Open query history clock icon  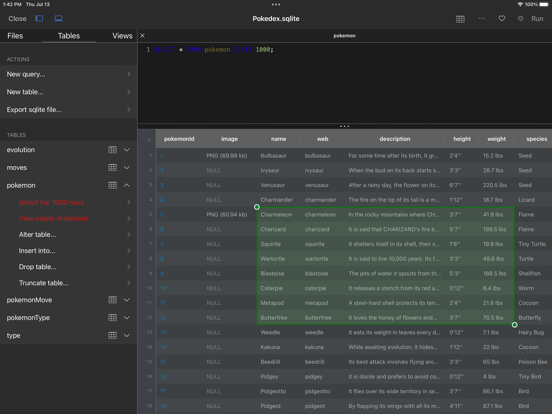tap(520, 18)
